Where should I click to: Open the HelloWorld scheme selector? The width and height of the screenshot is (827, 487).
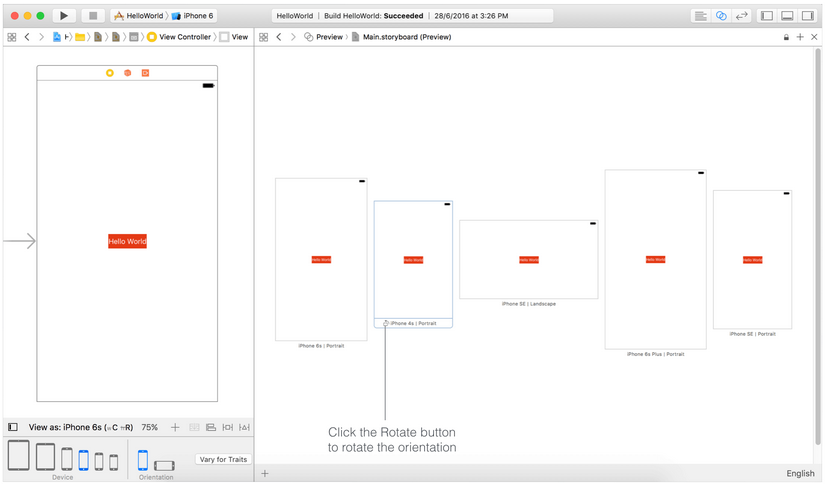[139, 16]
